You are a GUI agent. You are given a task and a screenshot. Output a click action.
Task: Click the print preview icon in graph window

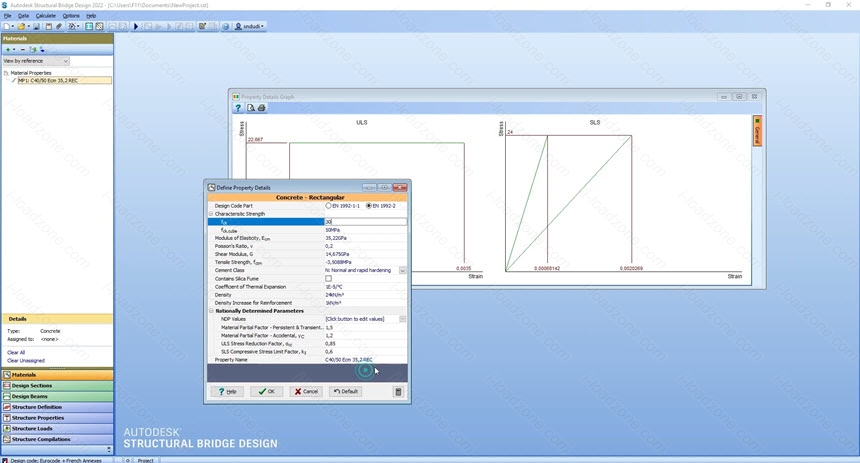[251, 108]
